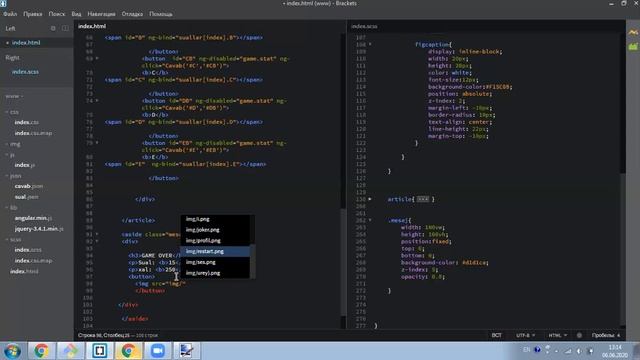Click EN language indicator in tray
640x360 pixels.
pyautogui.click(x=527, y=350)
